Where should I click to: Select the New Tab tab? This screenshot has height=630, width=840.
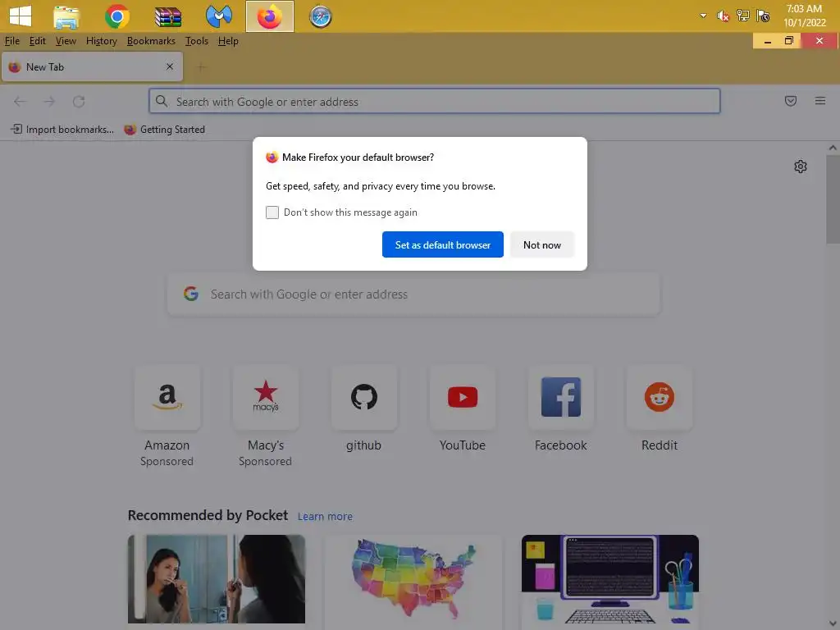(x=92, y=67)
